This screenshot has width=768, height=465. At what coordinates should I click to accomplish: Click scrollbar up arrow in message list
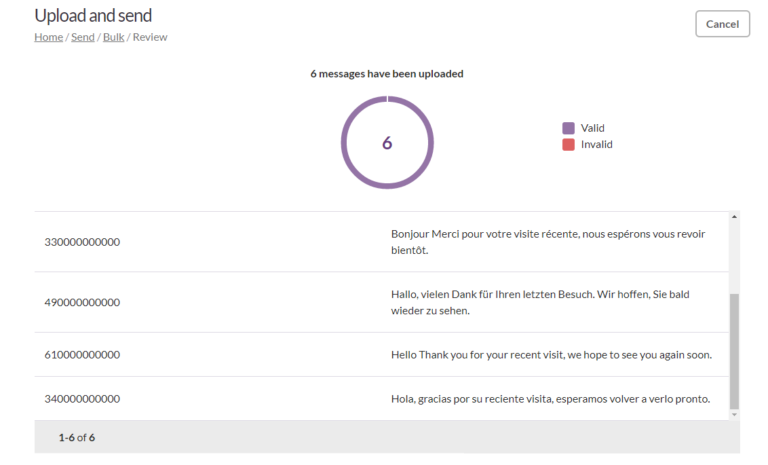click(734, 216)
